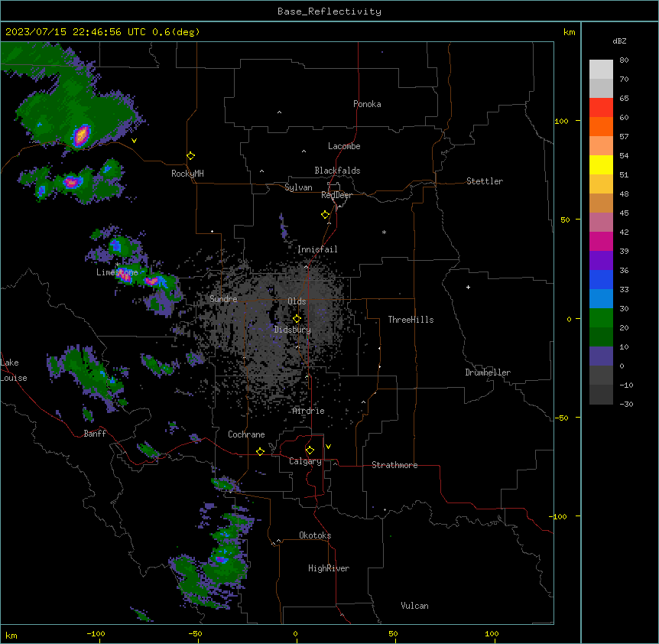Image resolution: width=659 pixels, height=644 pixels.
Task: Click the slate-blue swatch above 0 dBZ
Action: [x=601, y=356]
